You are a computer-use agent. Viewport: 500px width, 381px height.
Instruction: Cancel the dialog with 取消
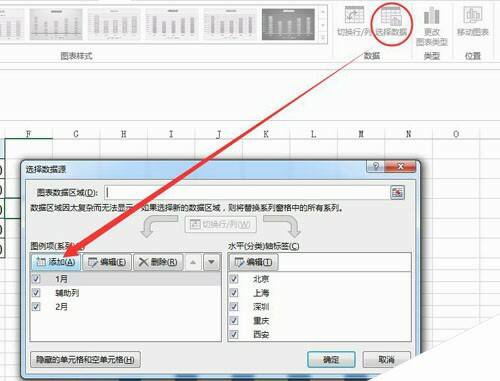386,360
